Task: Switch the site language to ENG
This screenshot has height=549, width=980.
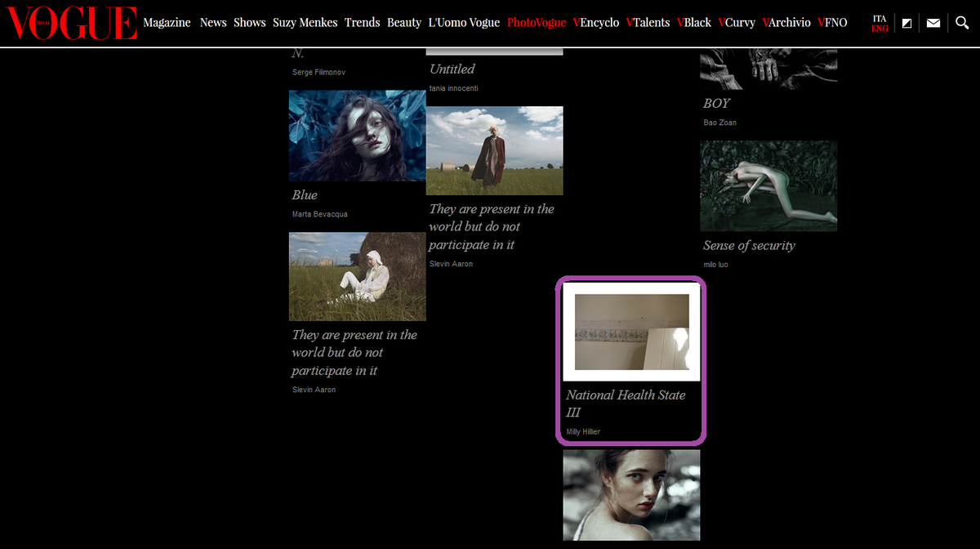Action: [880, 28]
